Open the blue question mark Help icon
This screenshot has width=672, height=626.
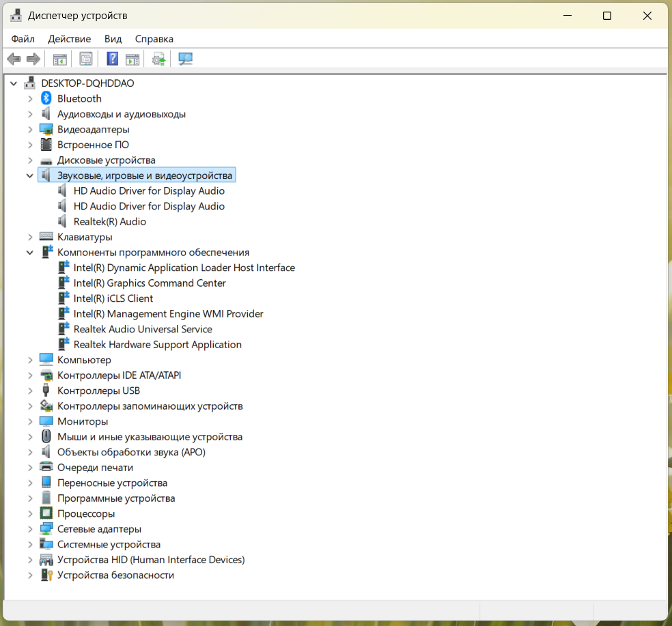click(112, 59)
